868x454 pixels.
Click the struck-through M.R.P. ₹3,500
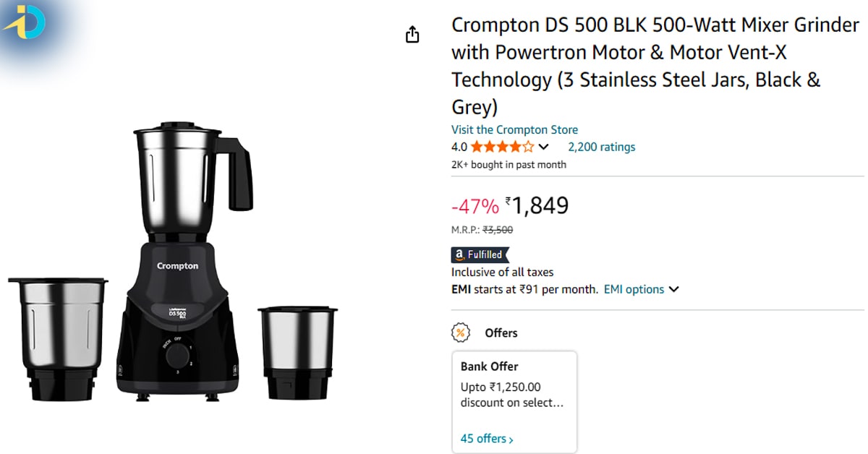[498, 230]
